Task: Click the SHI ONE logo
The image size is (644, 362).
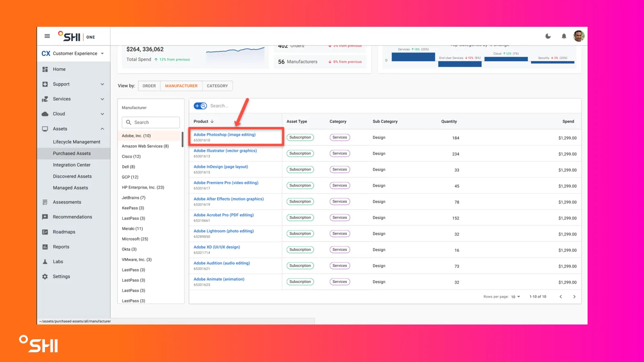Action: pos(76,36)
